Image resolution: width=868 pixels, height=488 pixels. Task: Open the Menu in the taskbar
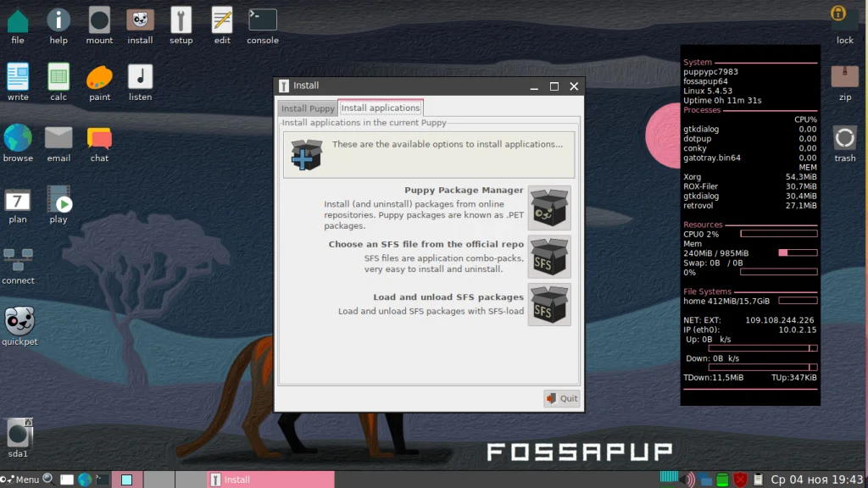[x=26, y=478]
